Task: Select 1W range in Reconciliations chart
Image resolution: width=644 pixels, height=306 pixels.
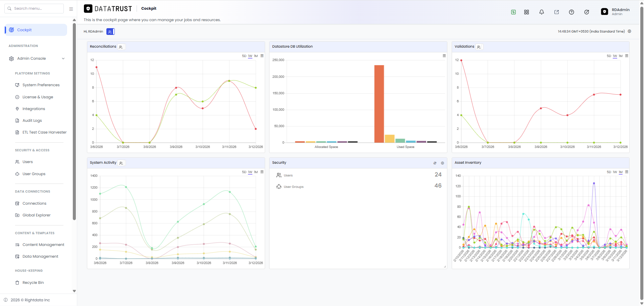Action: point(250,56)
